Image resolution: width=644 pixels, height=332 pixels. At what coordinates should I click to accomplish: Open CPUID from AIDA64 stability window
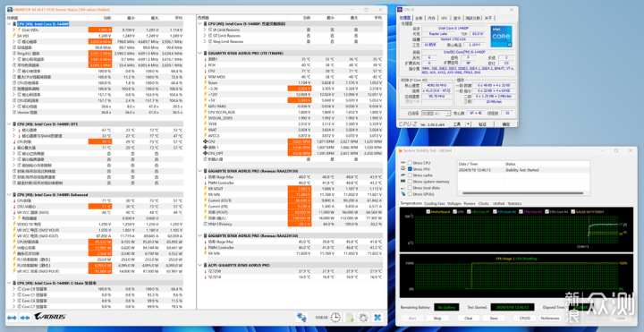(524, 318)
